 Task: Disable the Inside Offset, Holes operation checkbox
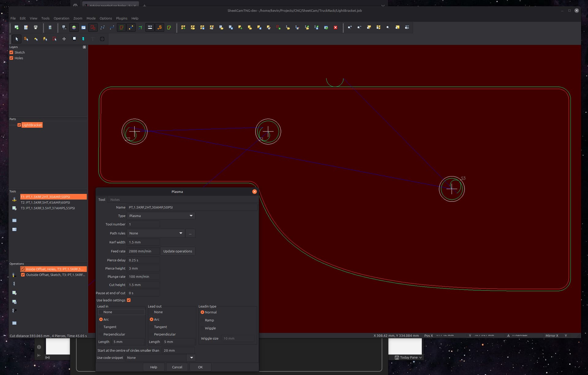point(23,269)
